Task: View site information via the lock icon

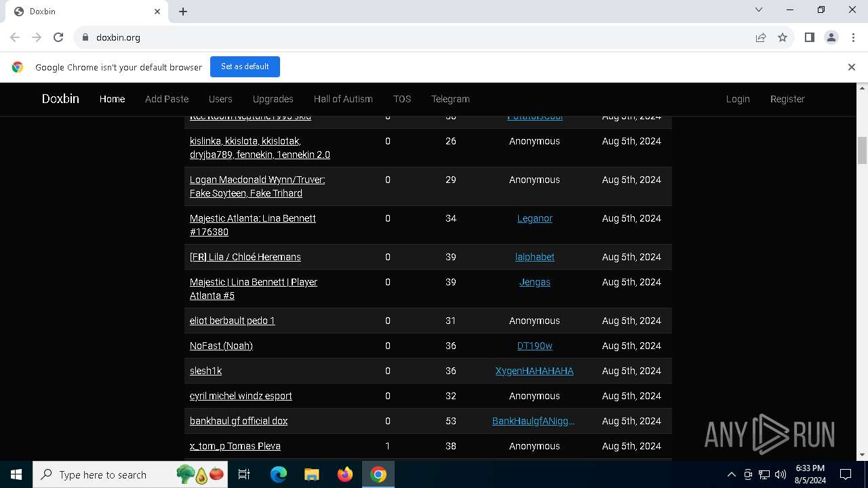Action: pyautogui.click(x=85, y=37)
